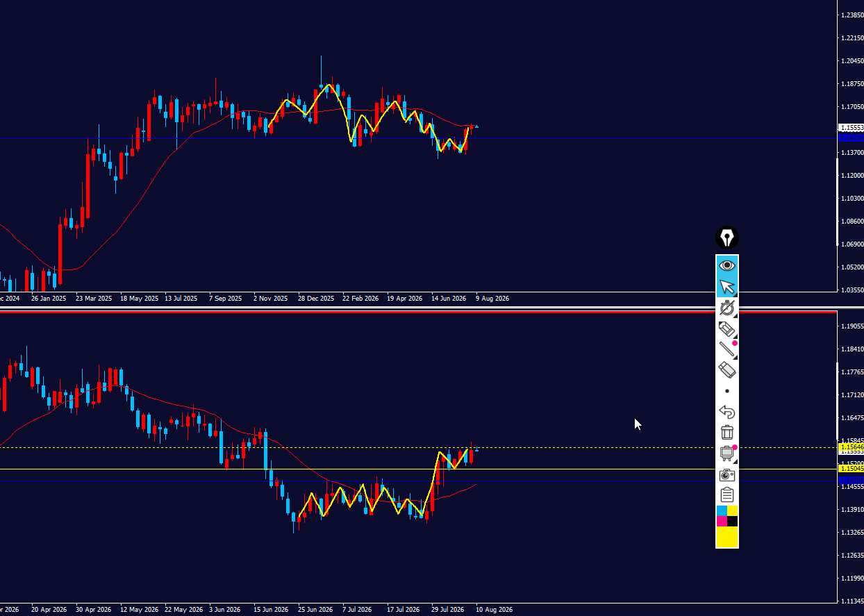Viewport: 864px width, 616px height.
Task: Select the cursor arrow tool
Action: [x=727, y=287]
